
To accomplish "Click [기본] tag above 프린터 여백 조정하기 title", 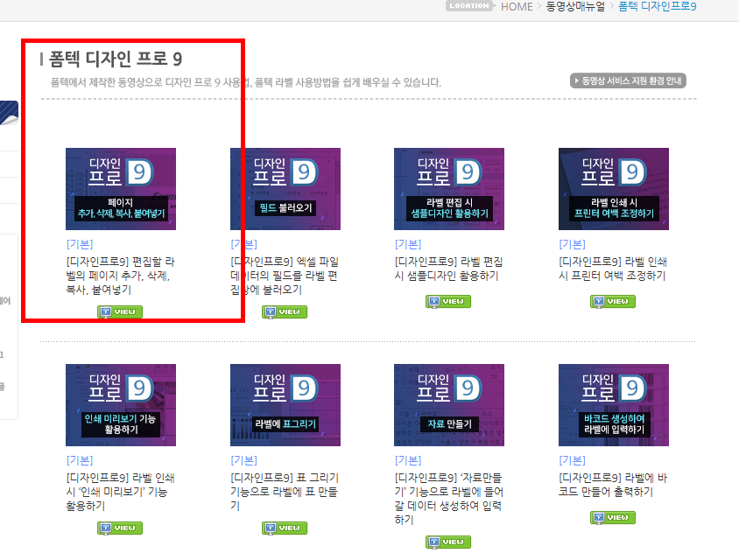I will pyautogui.click(x=572, y=244).
